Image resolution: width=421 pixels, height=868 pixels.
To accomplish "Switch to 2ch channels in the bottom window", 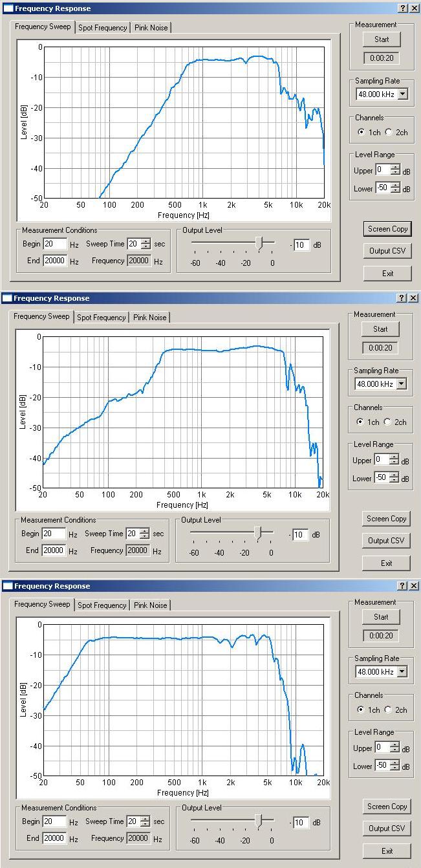I will tap(388, 710).
